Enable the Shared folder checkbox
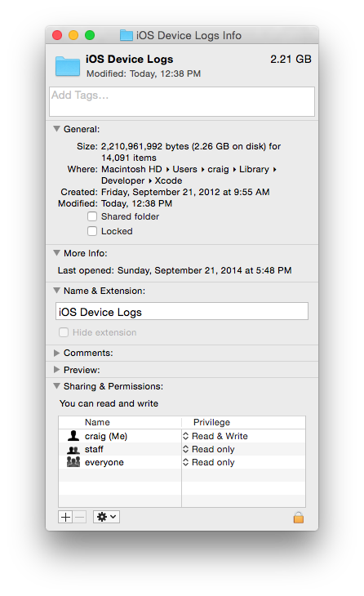 92,216
